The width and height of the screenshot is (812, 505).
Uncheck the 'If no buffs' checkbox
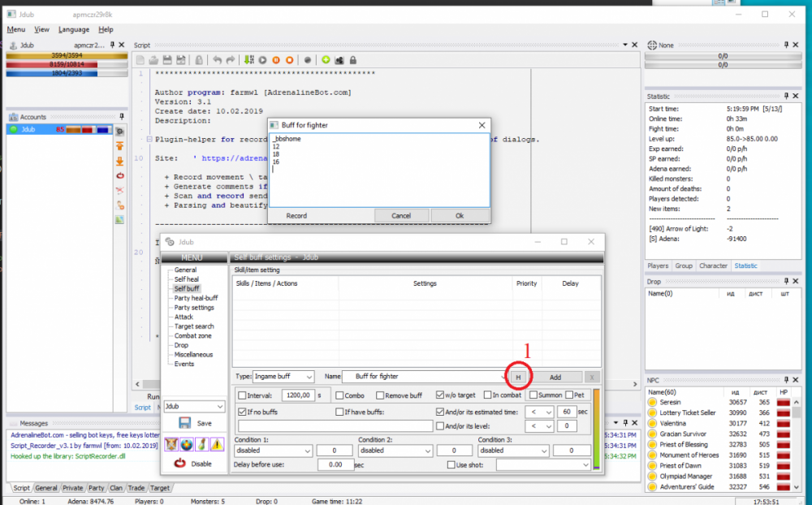[x=241, y=412]
